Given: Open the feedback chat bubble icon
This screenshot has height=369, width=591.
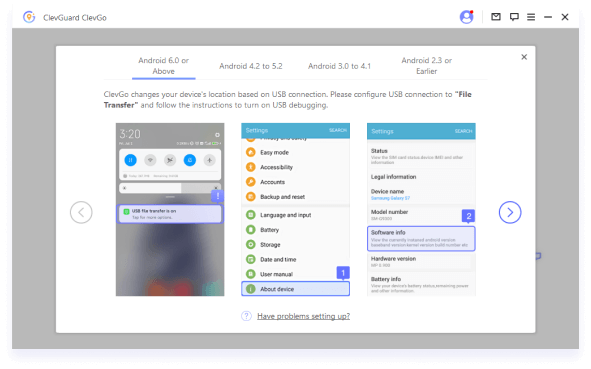Looking at the screenshot, I should [x=514, y=17].
